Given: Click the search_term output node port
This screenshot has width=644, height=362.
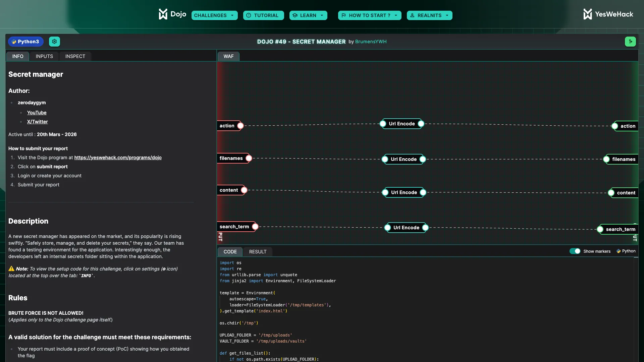Looking at the screenshot, I should [600, 229].
